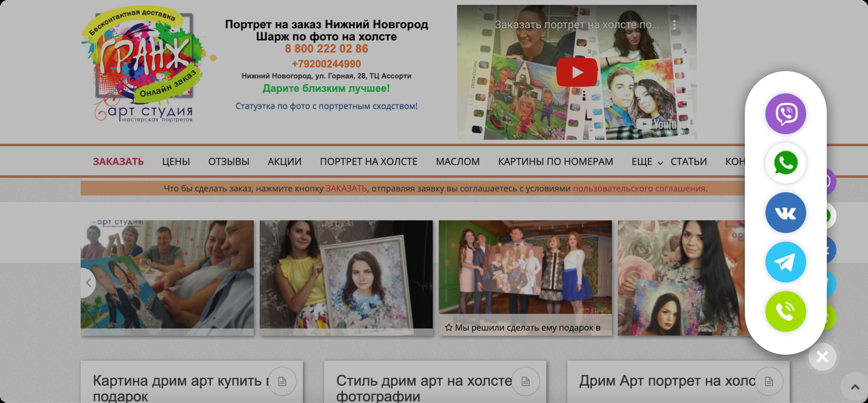Play the embedded YouTube video
Viewport: 868px width, 403px height.
pos(577,72)
